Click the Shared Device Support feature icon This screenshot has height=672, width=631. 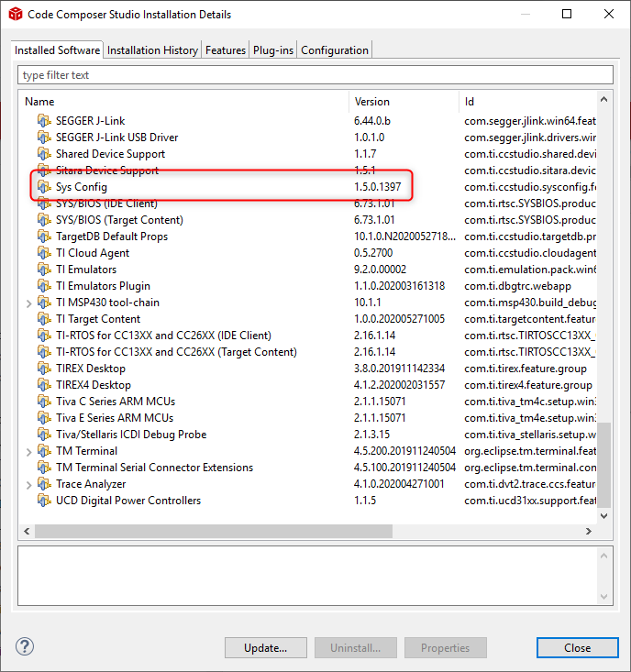44,154
